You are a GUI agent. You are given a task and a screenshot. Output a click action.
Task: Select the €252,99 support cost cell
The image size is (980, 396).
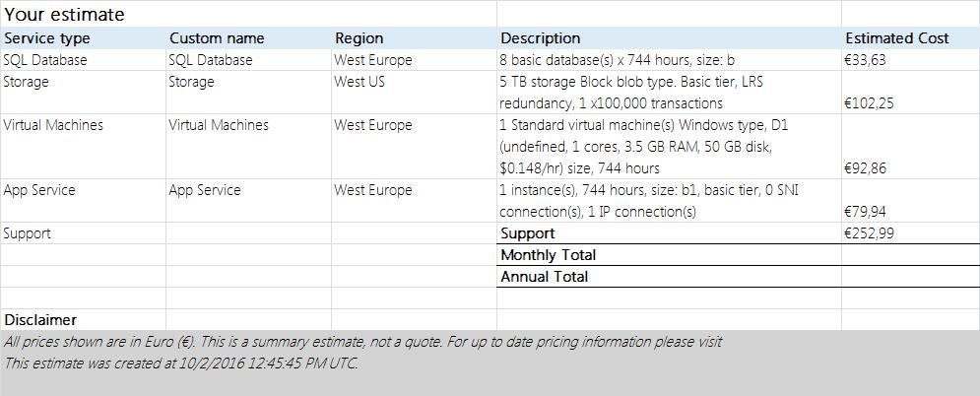point(911,233)
